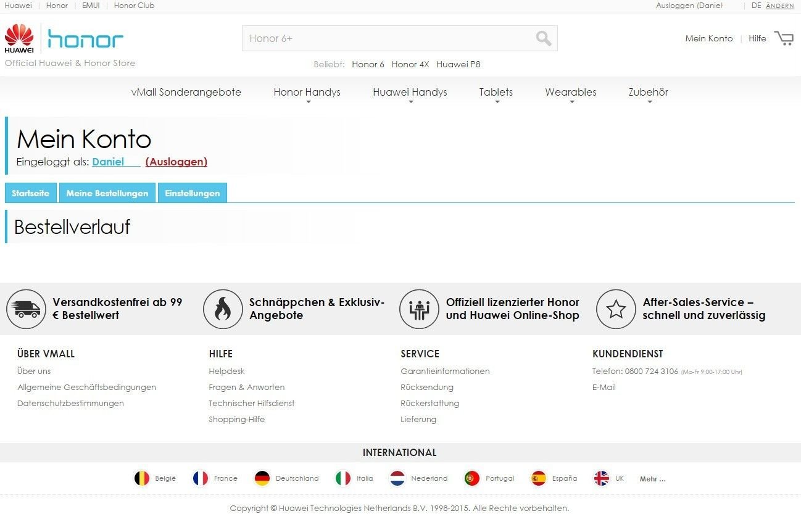Click the red (Ausloggen) link

click(176, 162)
